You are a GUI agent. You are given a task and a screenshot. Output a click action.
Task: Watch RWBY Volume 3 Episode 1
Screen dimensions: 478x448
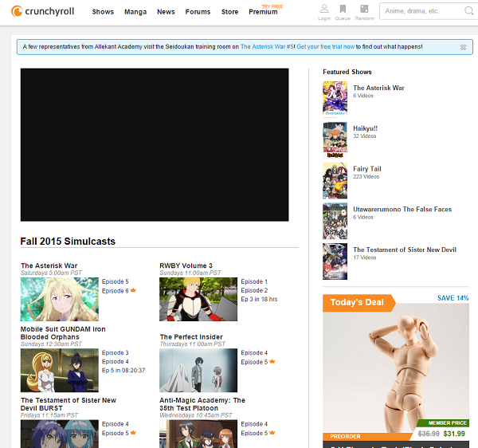(x=254, y=281)
